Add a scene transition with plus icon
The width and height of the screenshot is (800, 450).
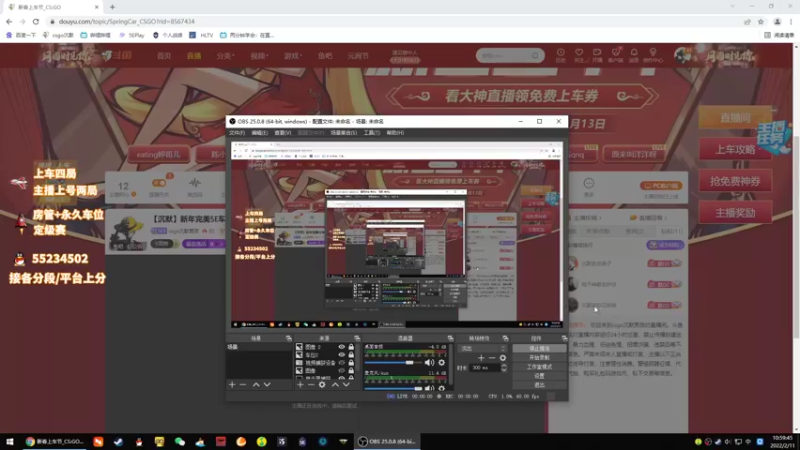pos(481,358)
